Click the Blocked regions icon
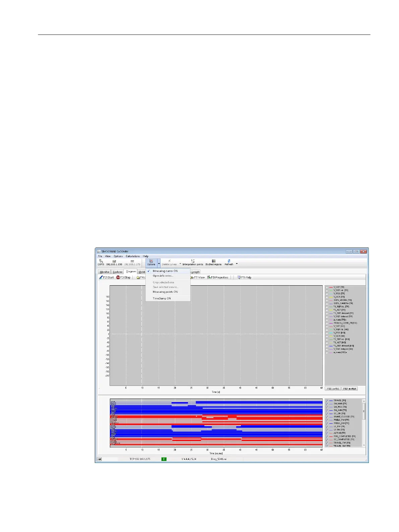Viewport: 399px width, 532px height. pos(213,261)
